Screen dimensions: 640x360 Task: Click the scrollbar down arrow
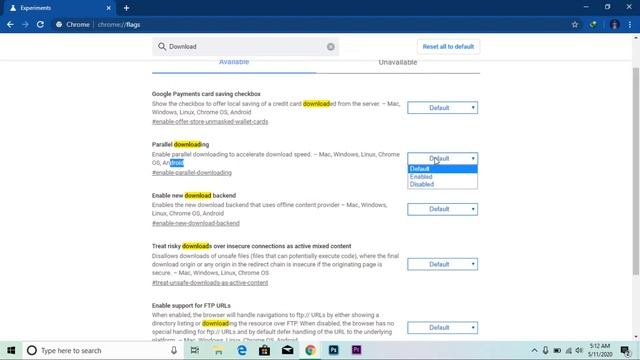click(636, 337)
